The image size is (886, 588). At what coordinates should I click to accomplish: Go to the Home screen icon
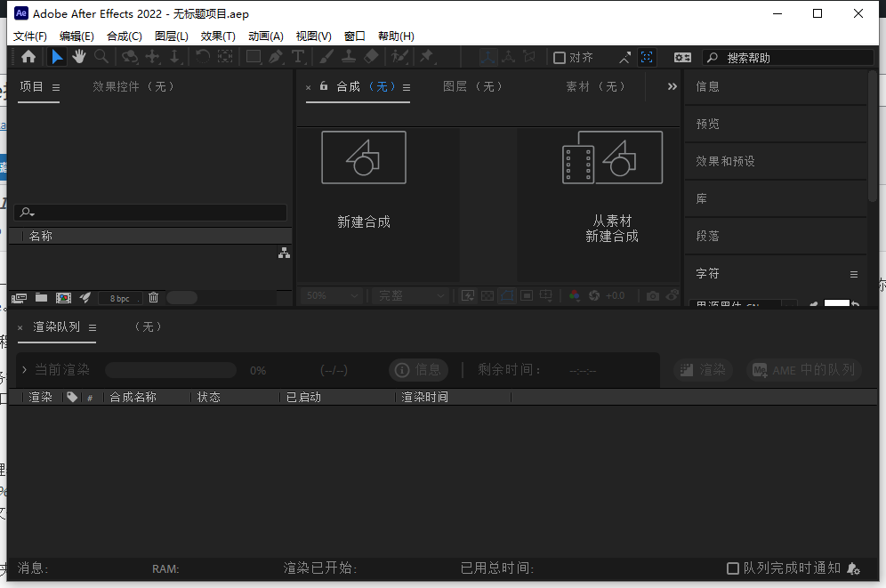[28, 56]
